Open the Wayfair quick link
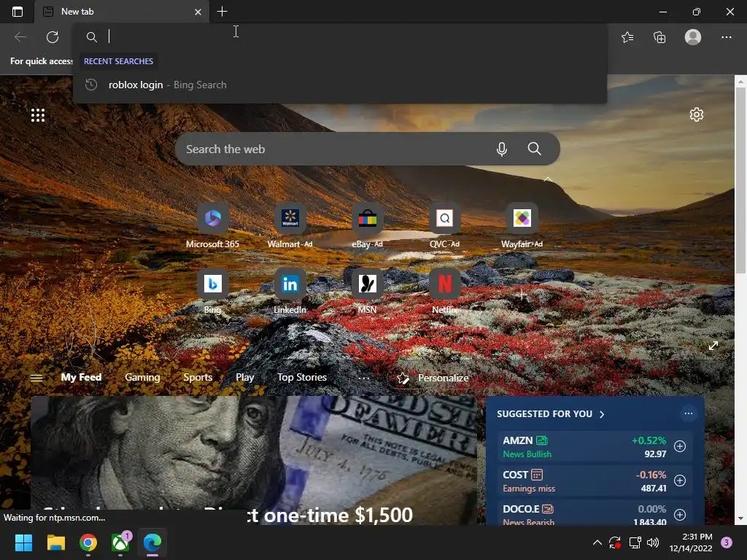747x560 pixels. click(x=522, y=226)
